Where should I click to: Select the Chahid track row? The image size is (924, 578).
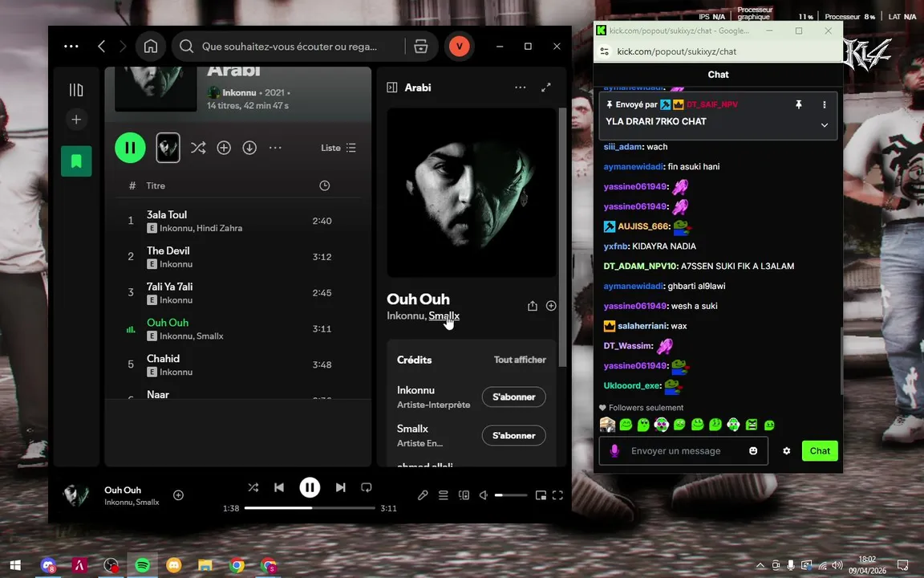[x=239, y=364]
